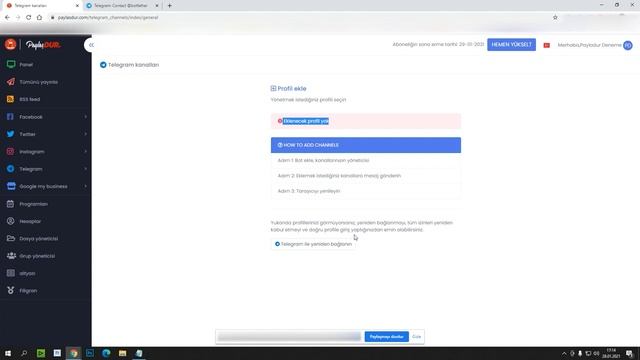Go to browser home button

click(x=39, y=18)
